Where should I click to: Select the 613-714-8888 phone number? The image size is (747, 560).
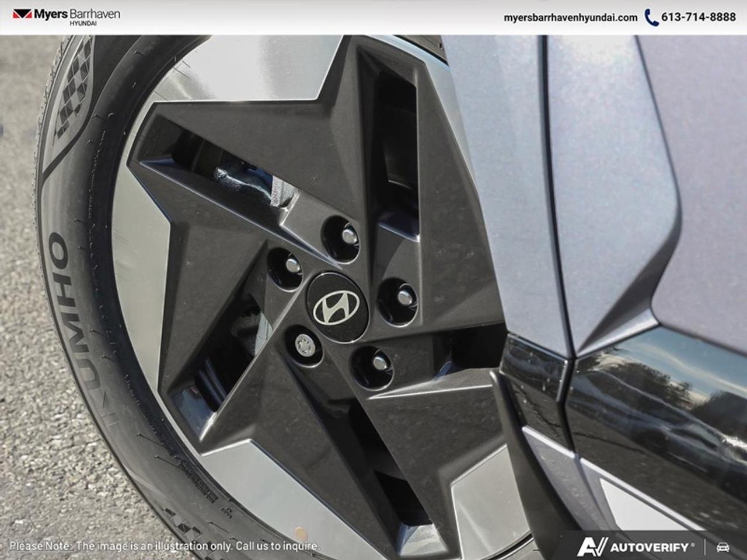tap(699, 17)
